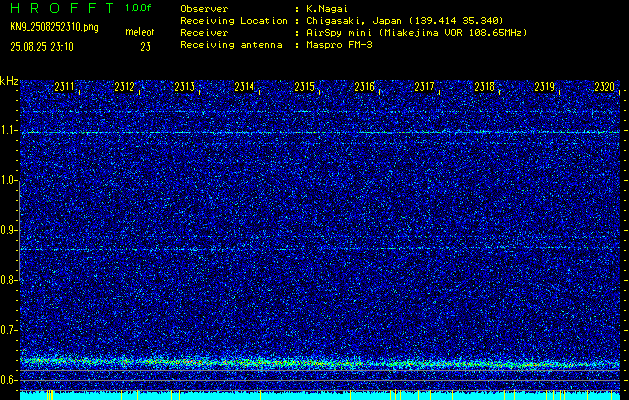Click the Receiver field label

tap(204, 33)
